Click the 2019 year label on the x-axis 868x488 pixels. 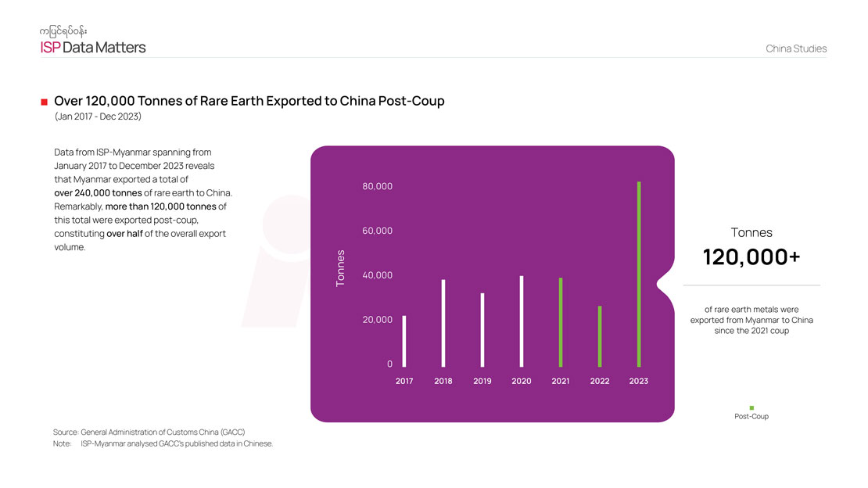pos(482,381)
